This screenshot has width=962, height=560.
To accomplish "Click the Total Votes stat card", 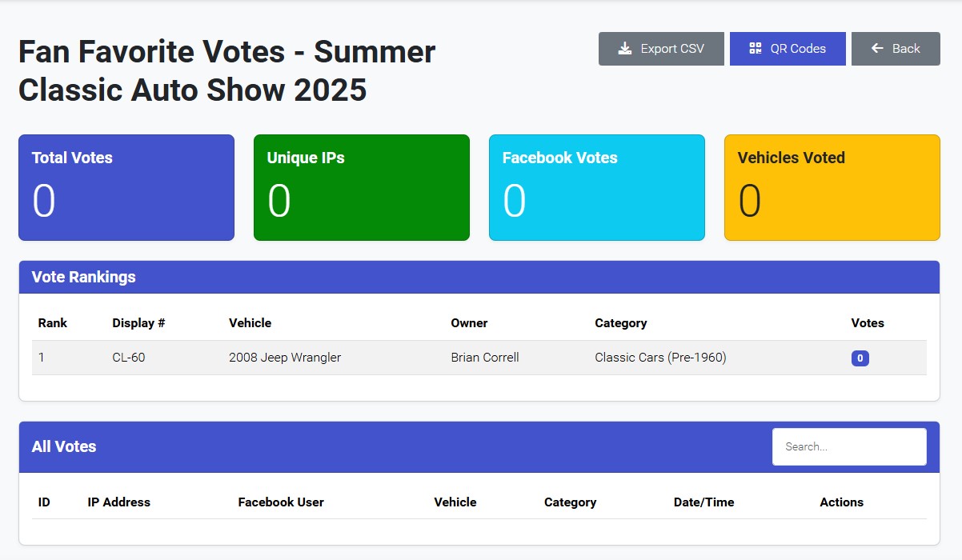I will coord(126,186).
